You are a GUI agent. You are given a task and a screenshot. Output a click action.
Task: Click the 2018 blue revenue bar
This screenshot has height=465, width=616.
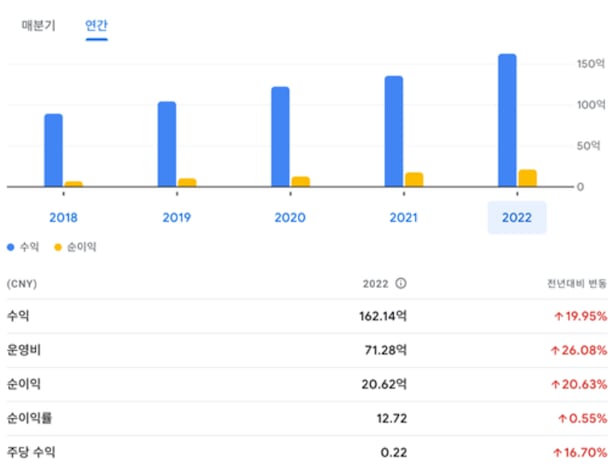tap(53, 150)
